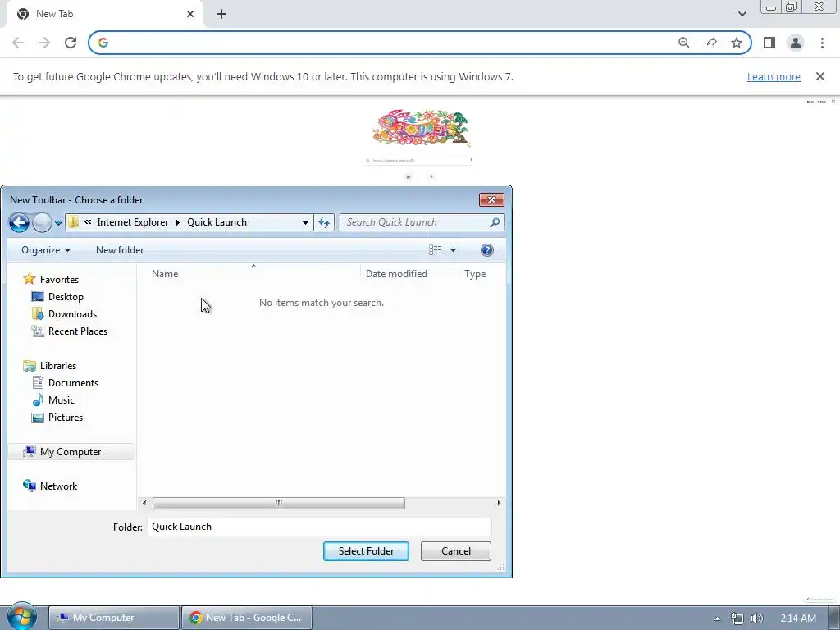
Task: Open the taskbar clock at 2:14 AM
Action: coord(798,619)
